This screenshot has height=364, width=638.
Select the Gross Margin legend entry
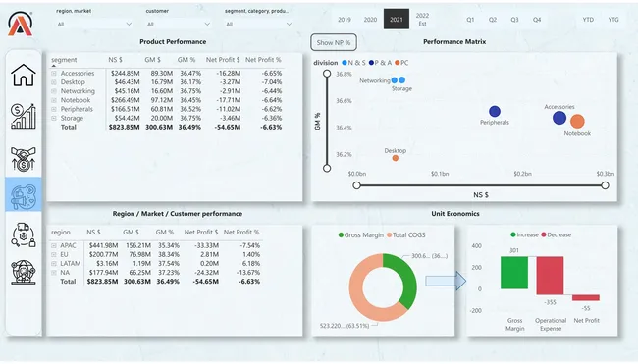coord(361,235)
